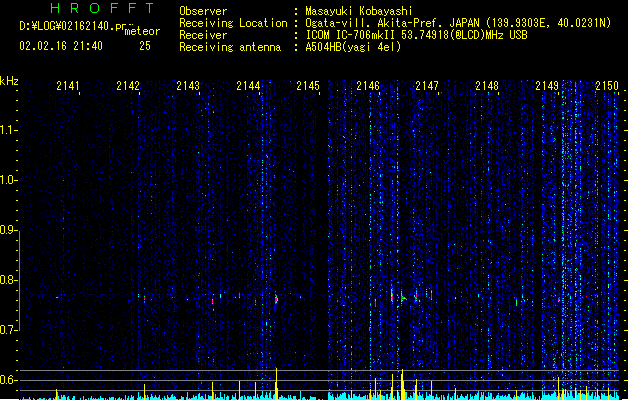Click the meteor label

(x=142, y=31)
